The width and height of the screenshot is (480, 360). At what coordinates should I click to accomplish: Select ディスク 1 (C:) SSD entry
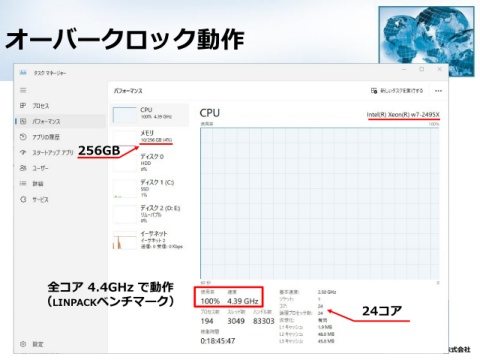pyautogui.click(x=149, y=188)
